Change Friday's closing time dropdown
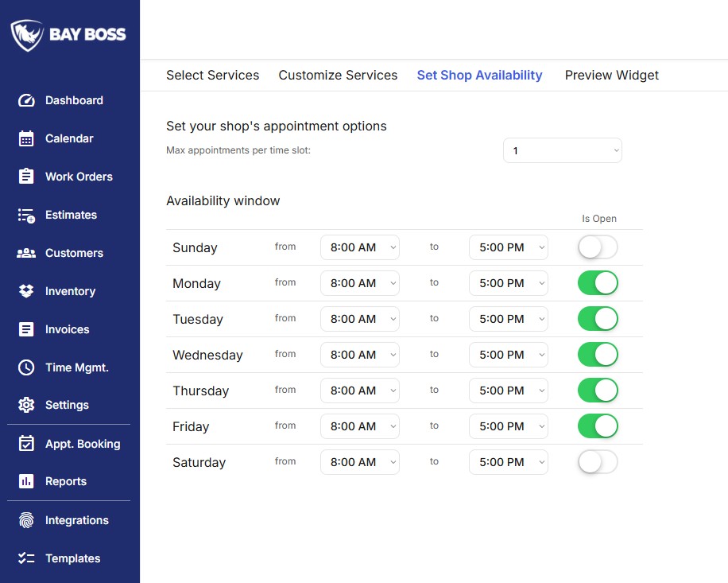728x583 pixels. [508, 426]
